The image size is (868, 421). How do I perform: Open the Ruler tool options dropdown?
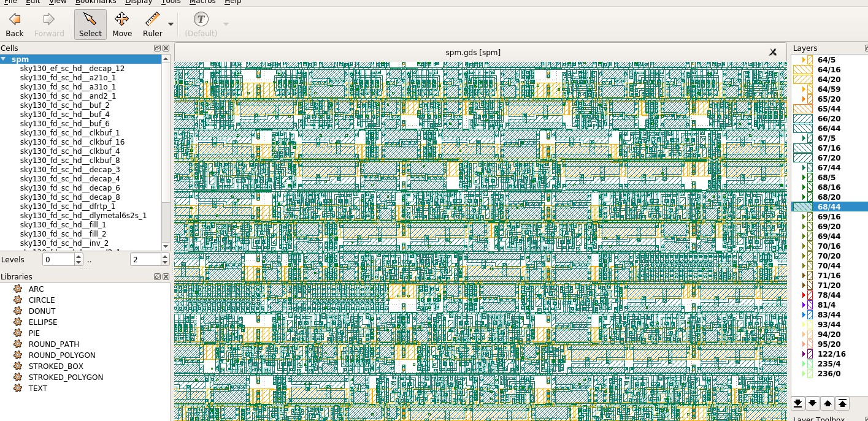[x=171, y=25]
